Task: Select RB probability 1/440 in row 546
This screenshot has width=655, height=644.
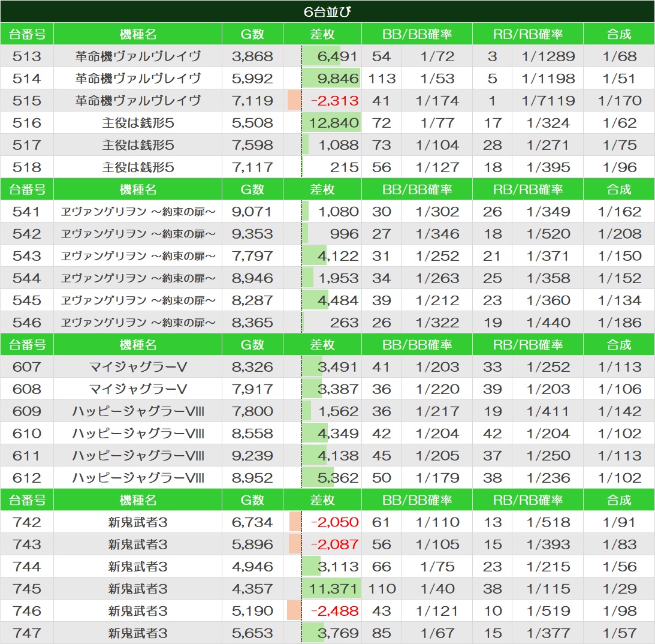Action: click(x=548, y=322)
